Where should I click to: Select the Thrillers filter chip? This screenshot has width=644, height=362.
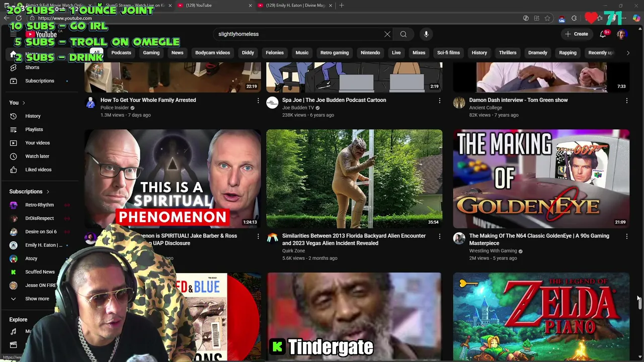[x=508, y=53]
